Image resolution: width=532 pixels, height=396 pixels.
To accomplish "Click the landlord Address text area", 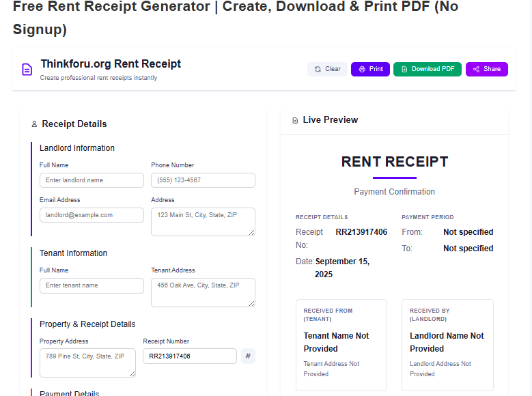I will click(203, 221).
